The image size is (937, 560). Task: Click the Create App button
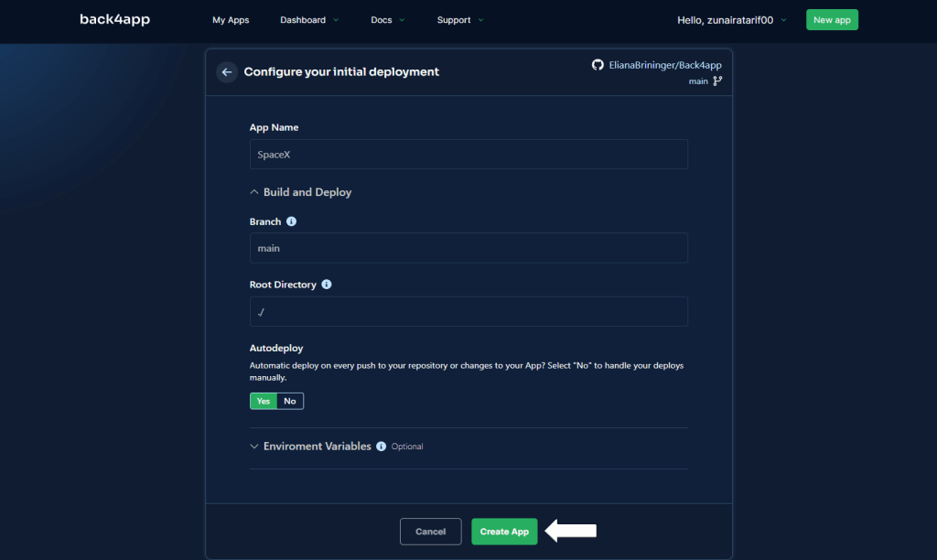pos(504,532)
